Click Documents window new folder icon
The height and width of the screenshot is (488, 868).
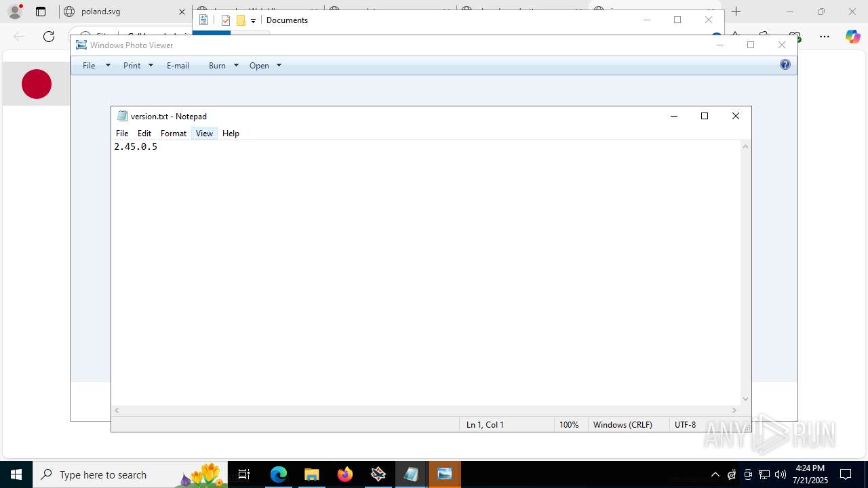(241, 20)
